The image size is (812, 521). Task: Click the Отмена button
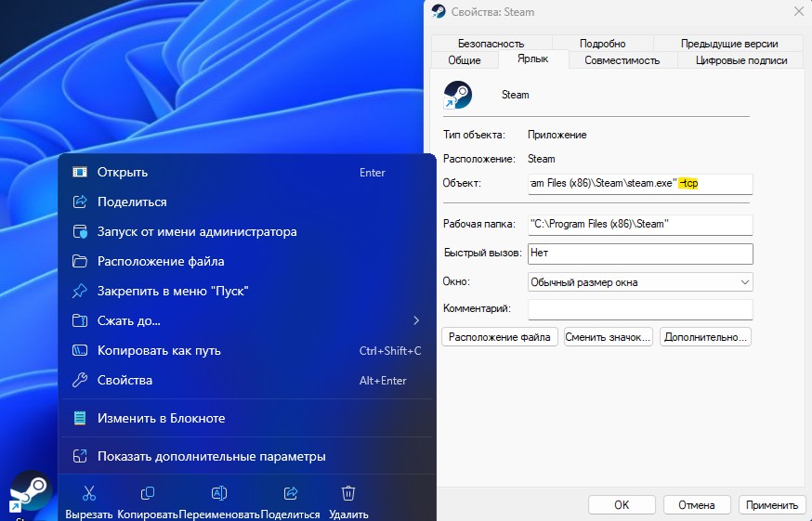click(x=697, y=505)
